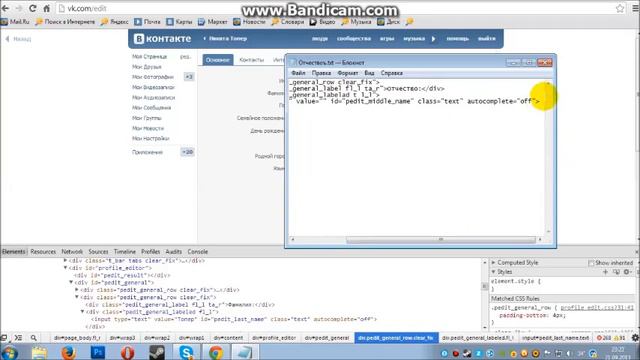
Task: Click Notepad's horizontal scrollbar thumb
Action: click(x=441, y=240)
